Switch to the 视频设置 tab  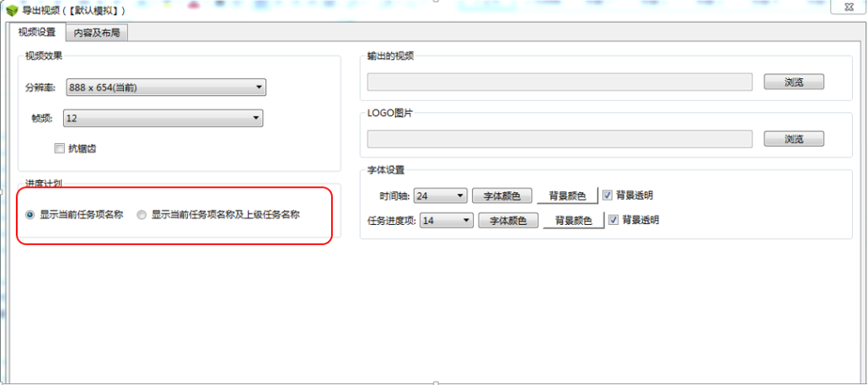click(37, 32)
